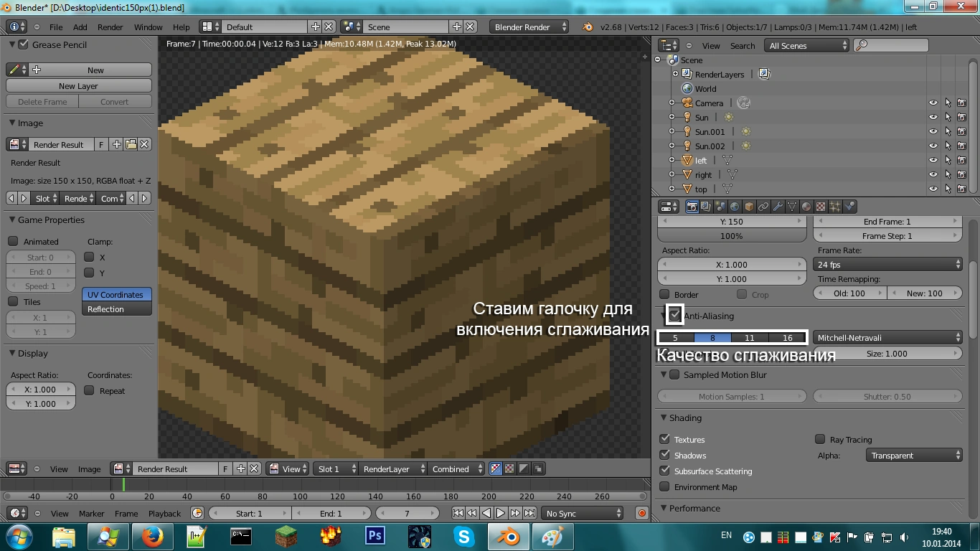Viewport: 980px width, 551px height.
Task: Click the filter Size 1.000 slider
Action: [887, 353]
